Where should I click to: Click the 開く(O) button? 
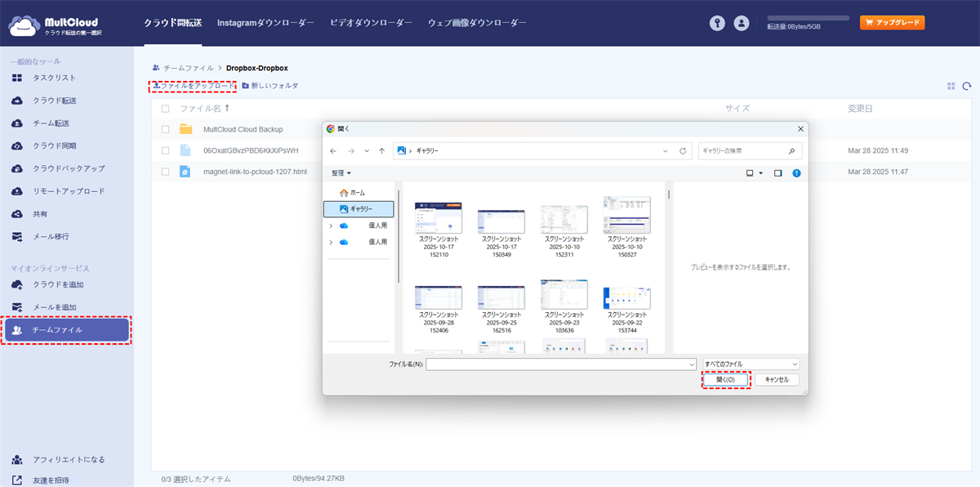726,380
